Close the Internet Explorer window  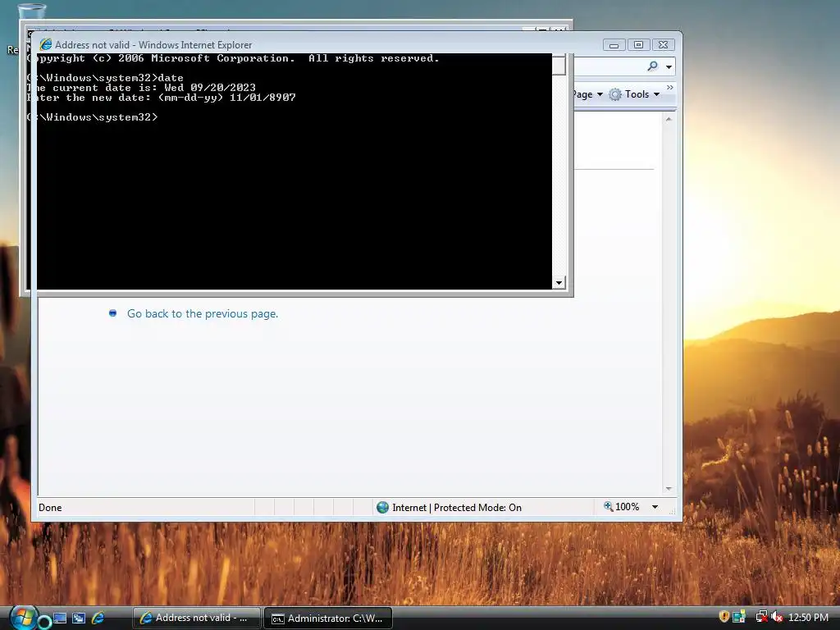tap(663, 45)
